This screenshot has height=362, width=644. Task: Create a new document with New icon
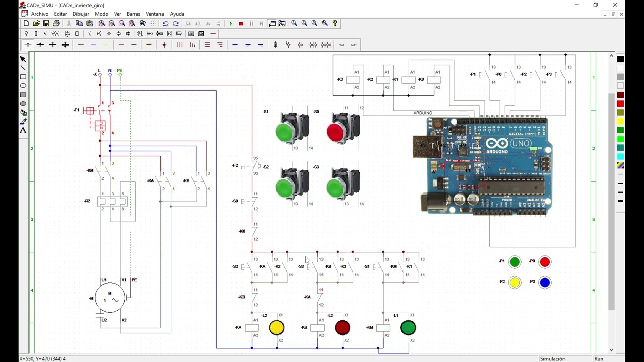click(x=26, y=23)
